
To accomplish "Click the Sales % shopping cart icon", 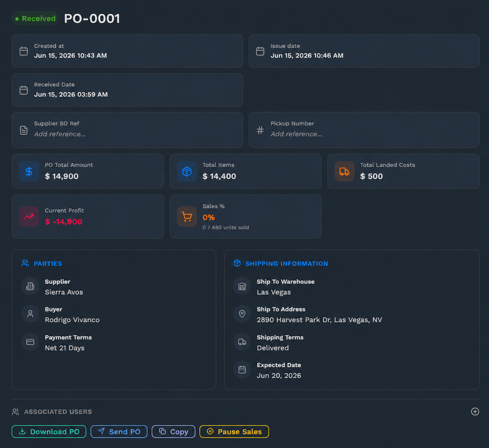I will 187,217.
